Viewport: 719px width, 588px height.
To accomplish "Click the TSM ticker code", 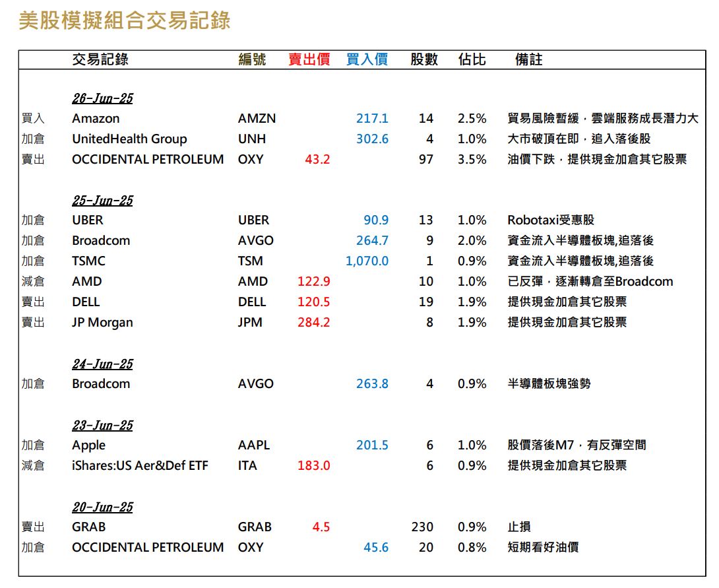I will (251, 261).
